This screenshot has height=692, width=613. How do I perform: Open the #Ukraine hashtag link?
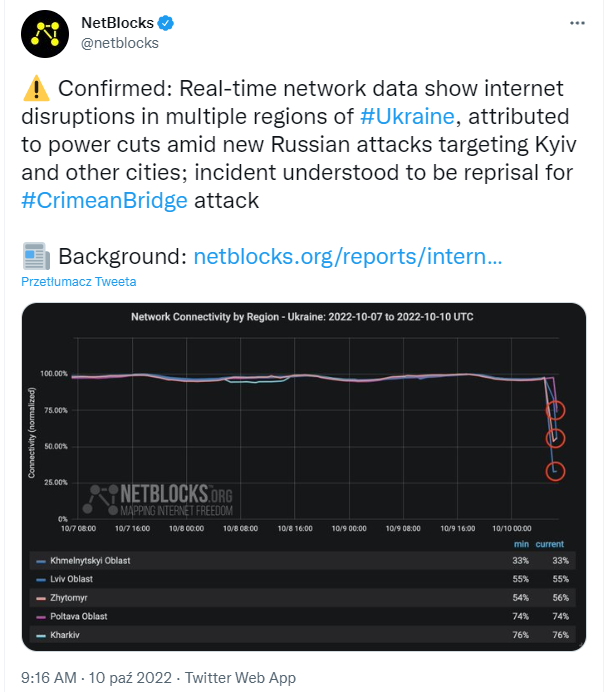click(407, 116)
